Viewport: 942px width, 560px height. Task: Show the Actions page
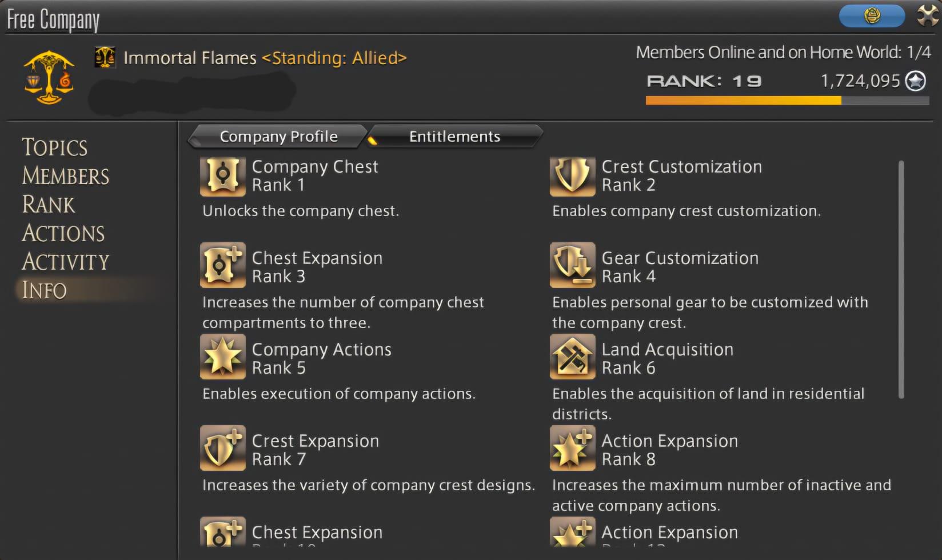click(63, 233)
